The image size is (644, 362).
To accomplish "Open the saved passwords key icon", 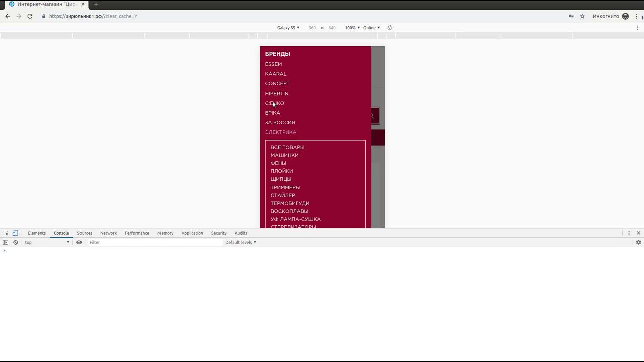I will click(571, 16).
